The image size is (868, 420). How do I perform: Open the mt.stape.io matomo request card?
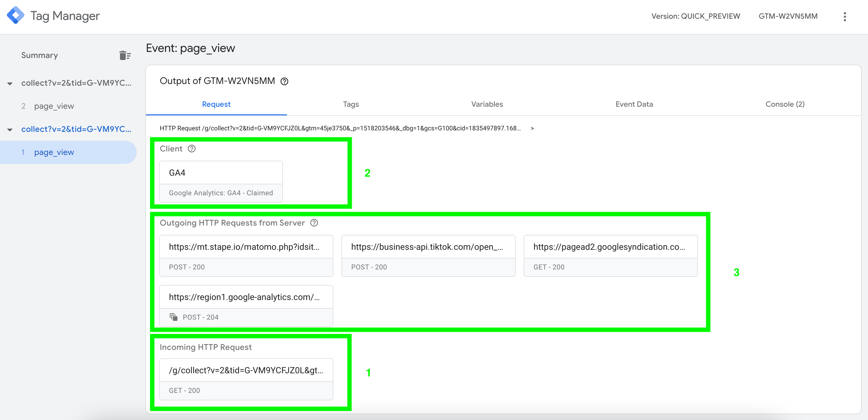(x=246, y=256)
